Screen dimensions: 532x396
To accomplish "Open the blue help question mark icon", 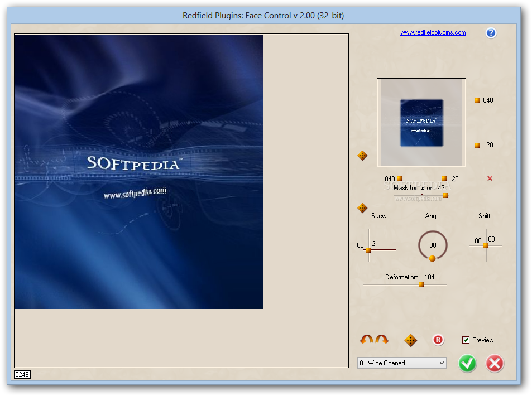I will 491,33.
